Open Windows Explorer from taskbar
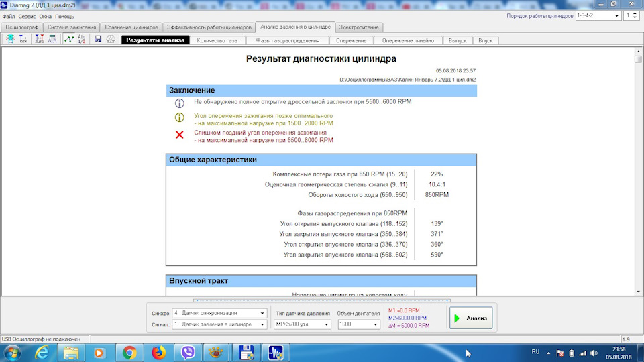The width and height of the screenshot is (644, 362). (x=70, y=353)
